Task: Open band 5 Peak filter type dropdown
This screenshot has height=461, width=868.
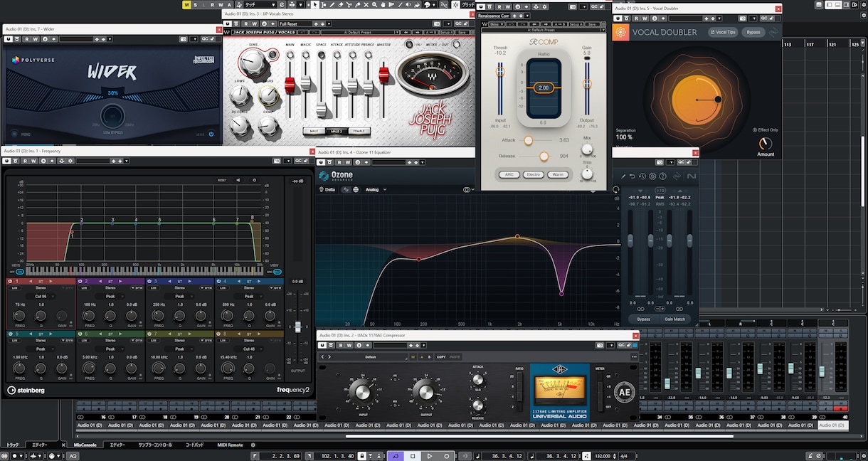Action: pyautogui.click(x=41, y=349)
